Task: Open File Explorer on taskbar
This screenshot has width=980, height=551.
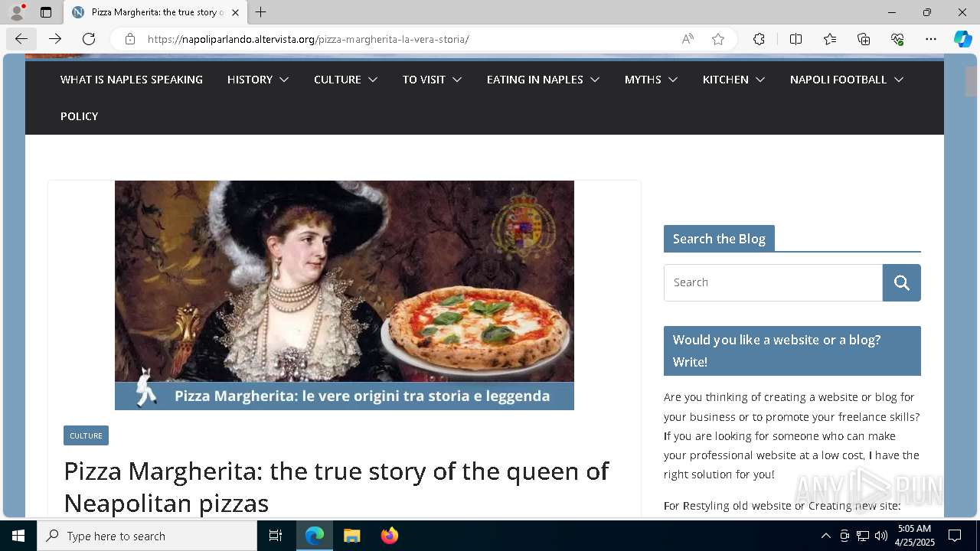Action: [351, 536]
